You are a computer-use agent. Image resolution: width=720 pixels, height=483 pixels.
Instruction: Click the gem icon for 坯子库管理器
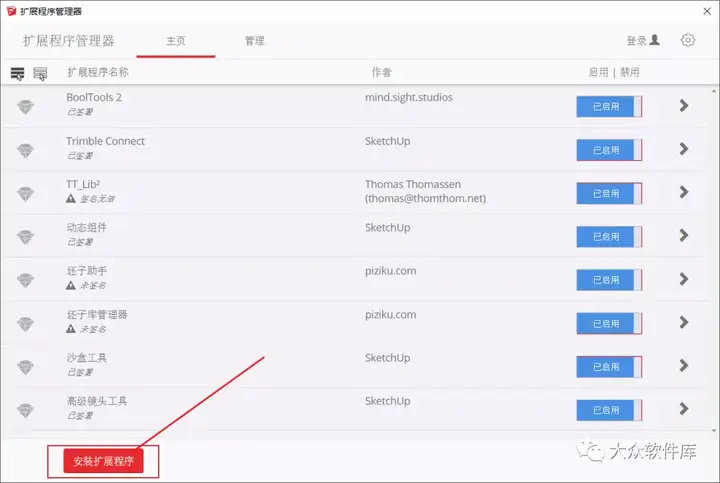pyautogui.click(x=25, y=324)
